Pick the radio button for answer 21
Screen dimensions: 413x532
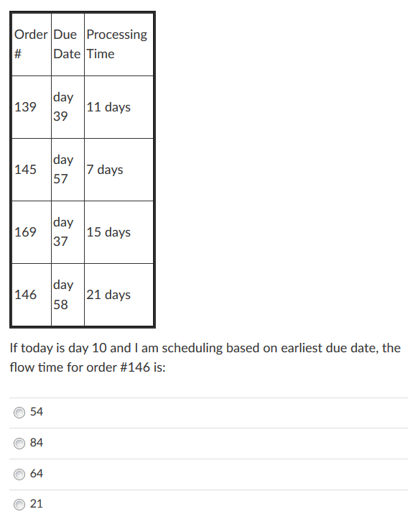click(19, 505)
